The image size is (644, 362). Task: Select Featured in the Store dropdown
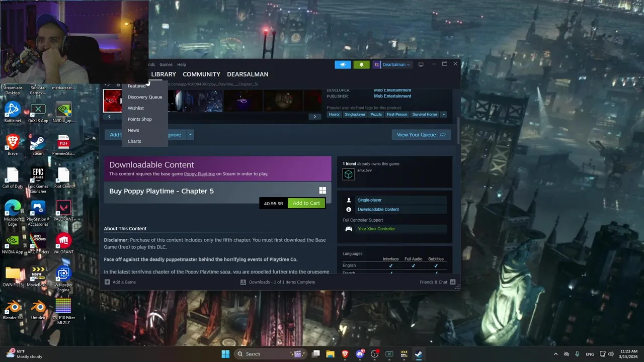pos(136,86)
